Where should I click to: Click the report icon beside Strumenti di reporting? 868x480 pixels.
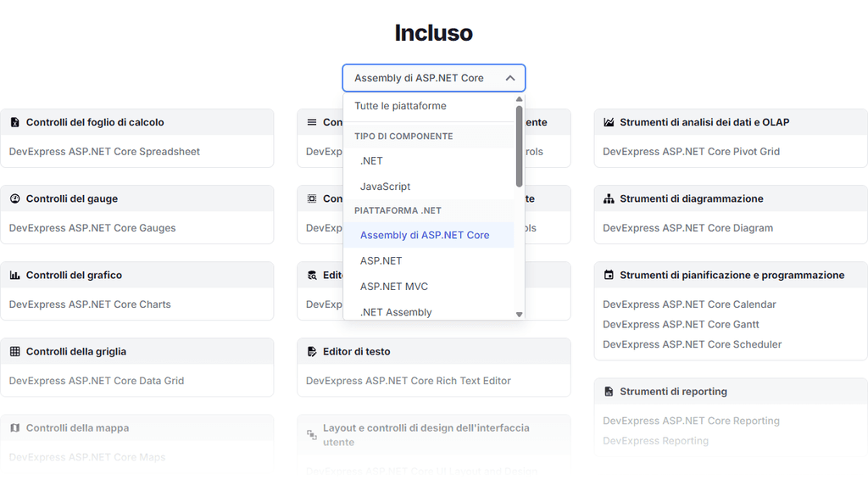tap(609, 392)
